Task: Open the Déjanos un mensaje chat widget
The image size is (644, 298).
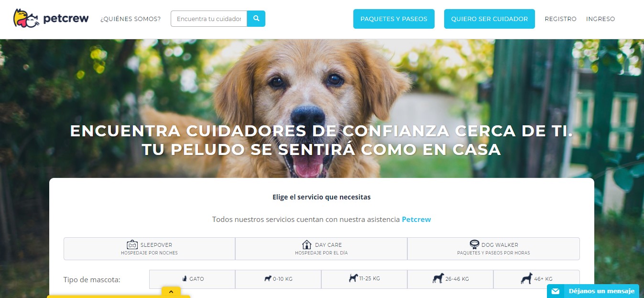Action: coord(593,291)
